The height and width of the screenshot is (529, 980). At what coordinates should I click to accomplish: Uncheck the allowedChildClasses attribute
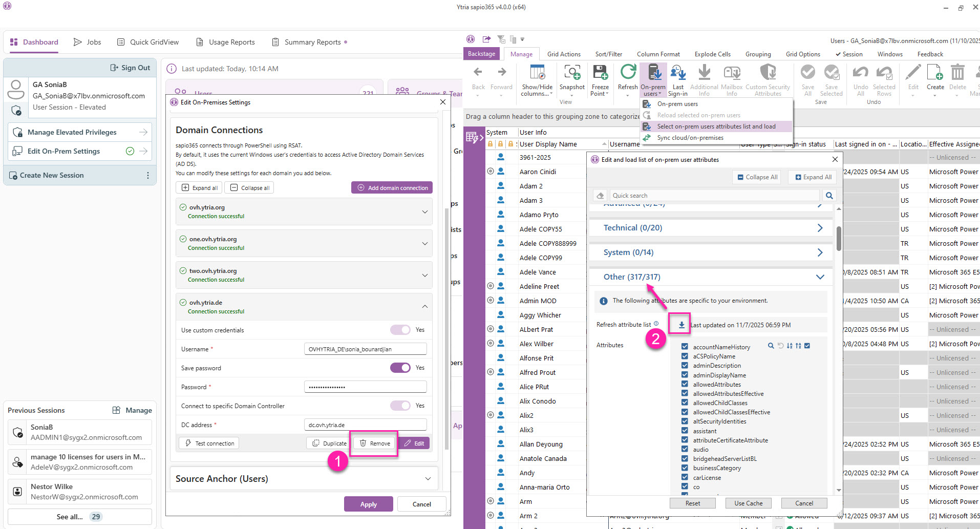point(685,403)
